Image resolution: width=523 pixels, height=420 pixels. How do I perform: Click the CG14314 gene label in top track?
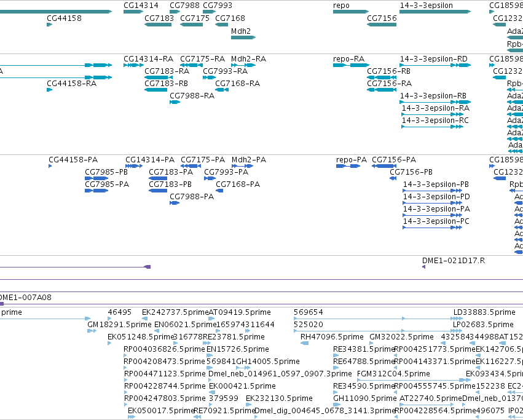click(141, 6)
